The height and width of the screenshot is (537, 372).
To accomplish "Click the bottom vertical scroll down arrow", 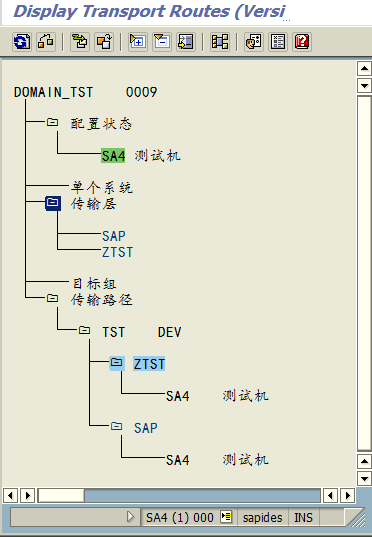I will coord(364,478).
